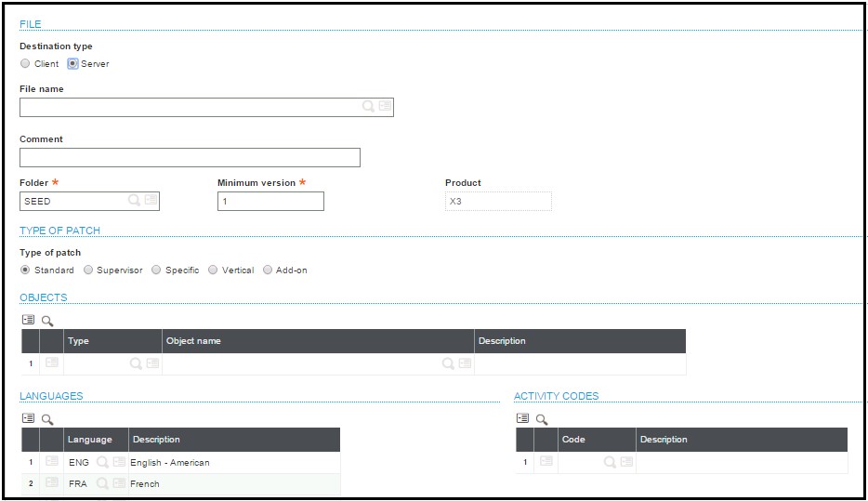Click the Activity codes Description column header
Image resolution: width=868 pixels, height=501 pixels.
click(742, 440)
